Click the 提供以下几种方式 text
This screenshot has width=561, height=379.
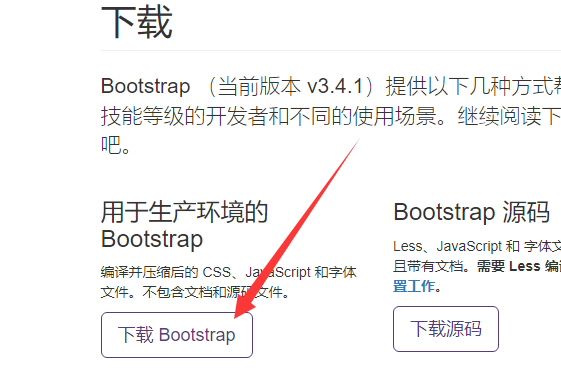pos(469,86)
